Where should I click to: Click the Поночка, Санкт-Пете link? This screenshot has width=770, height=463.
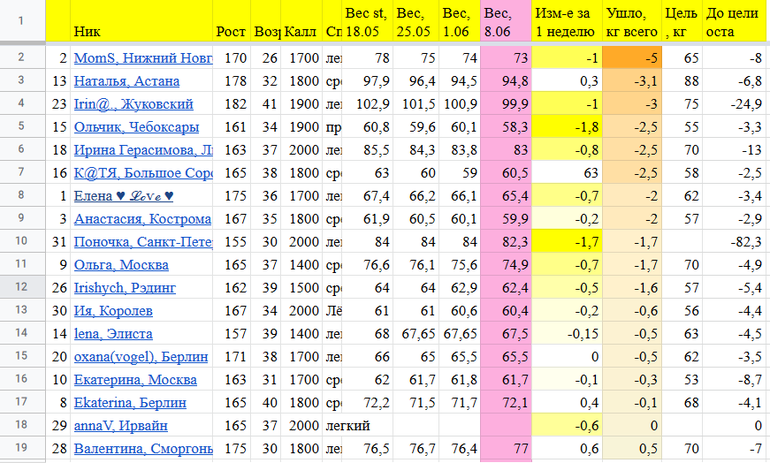pyautogui.click(x=142, y=242)
